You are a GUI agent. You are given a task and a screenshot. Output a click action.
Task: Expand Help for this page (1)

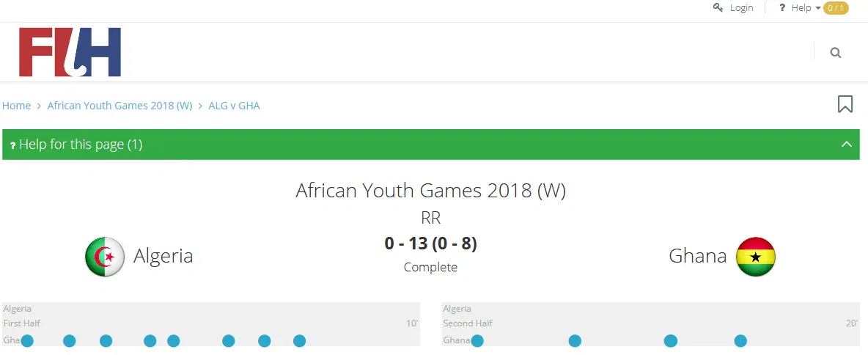tap(81, 144)
